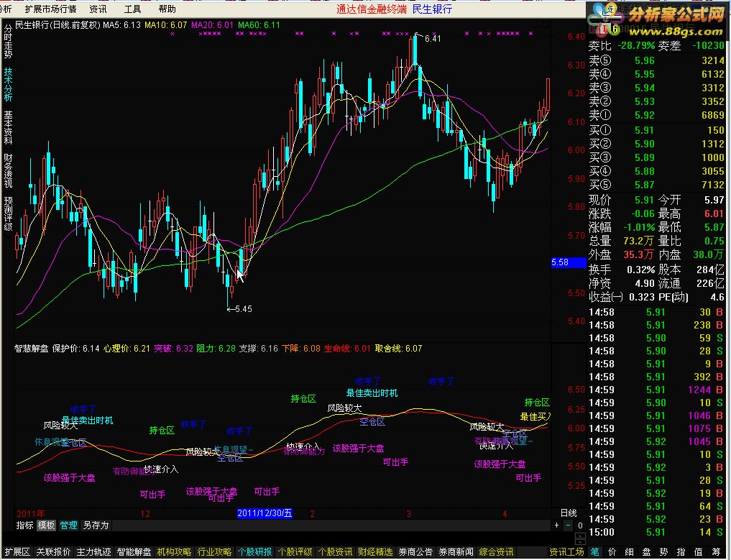Click the 买⑤ 5.87 order row
Screen dimensions: 731x560
point(656,185)
